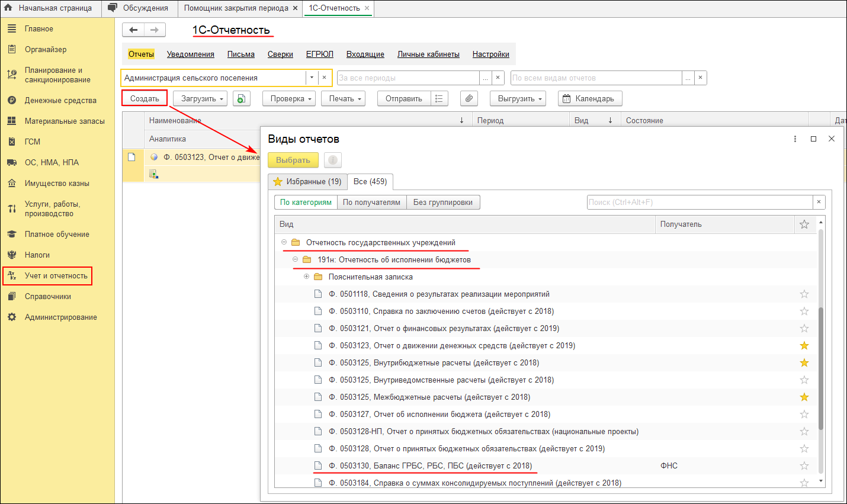Switch to Личные кабинеты tab
847x504 pixels.
click(428, 54)
